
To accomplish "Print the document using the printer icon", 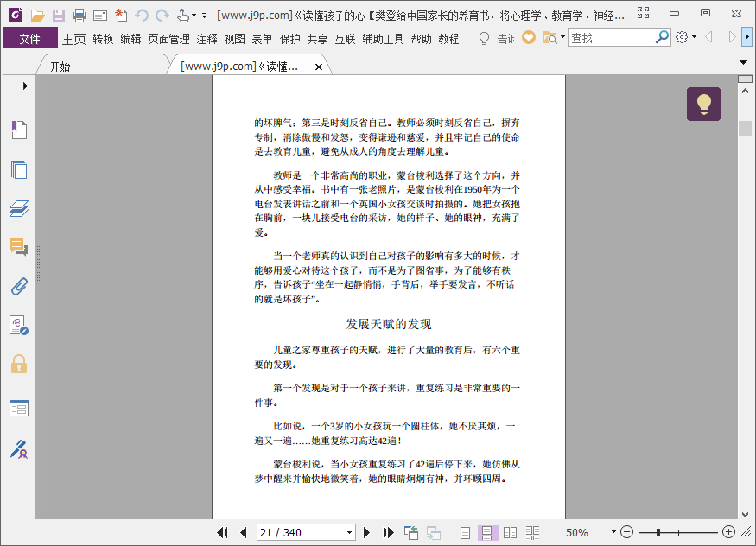I will click(x=79, y=16).
